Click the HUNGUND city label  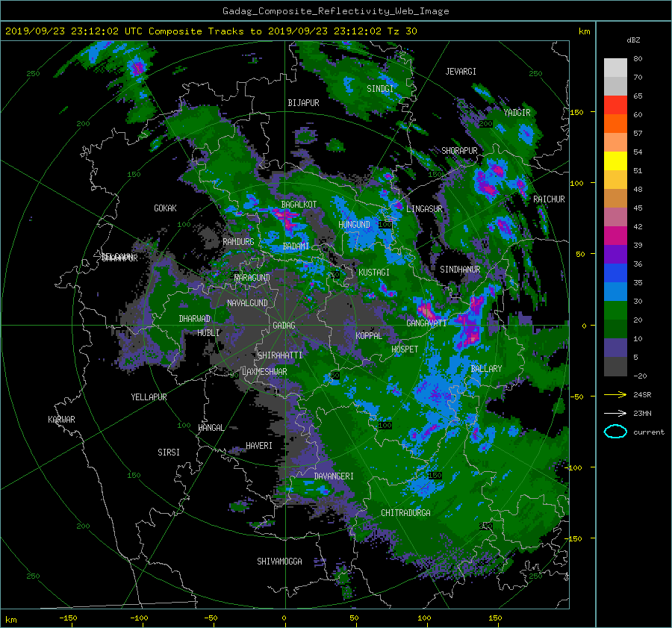click(x=354, y=225)
